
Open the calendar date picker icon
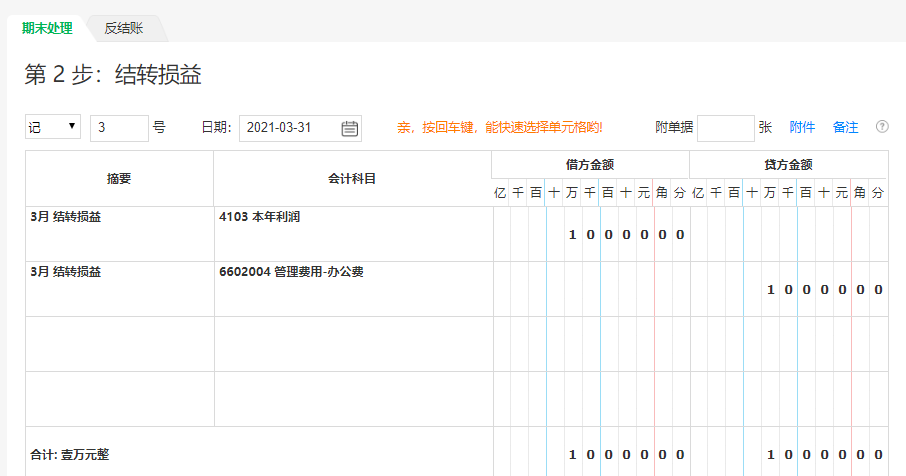tap(349, 128)
